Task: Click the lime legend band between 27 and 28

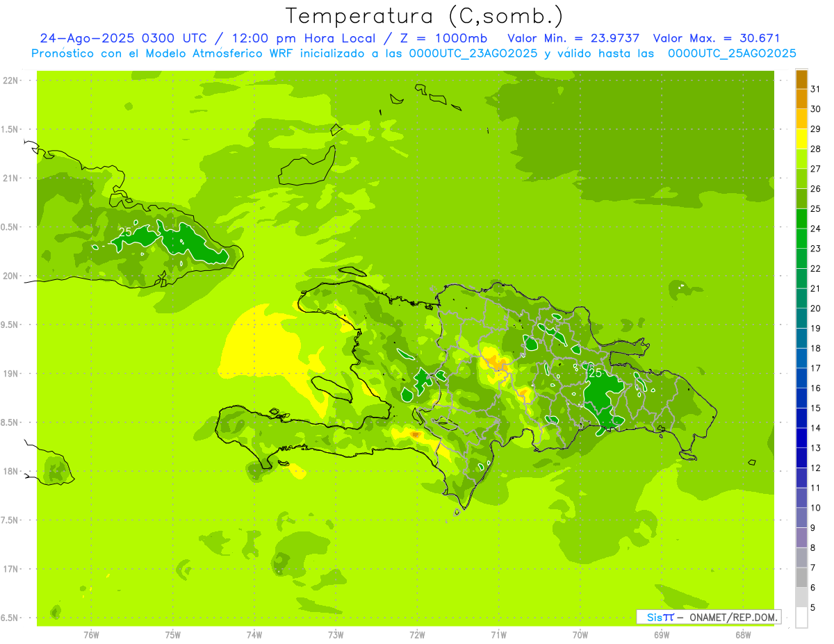Action: click(x=801, y=159)
